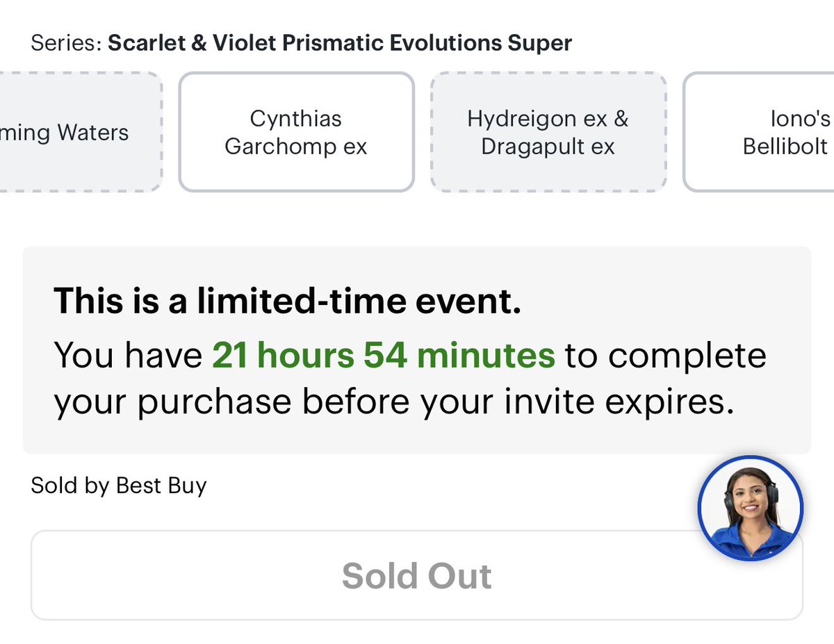Click the Scarlet & Violet Prismatic Evolutions series name
Screen dimensions: 834x644
(340, 43)
